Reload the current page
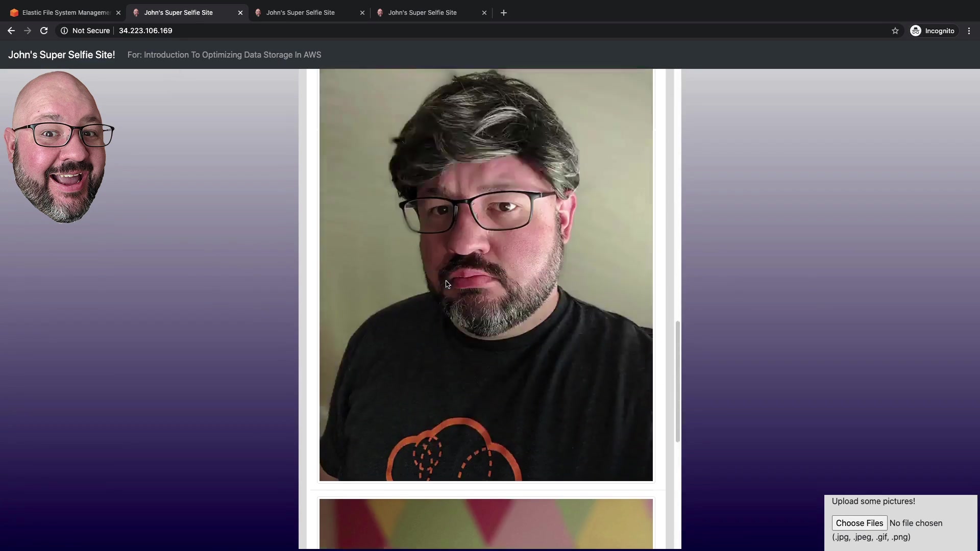The image size is (980, 551). [x=44, y=31]
